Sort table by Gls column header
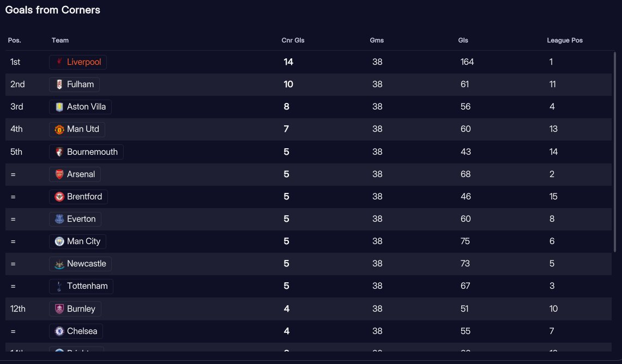 463,40
